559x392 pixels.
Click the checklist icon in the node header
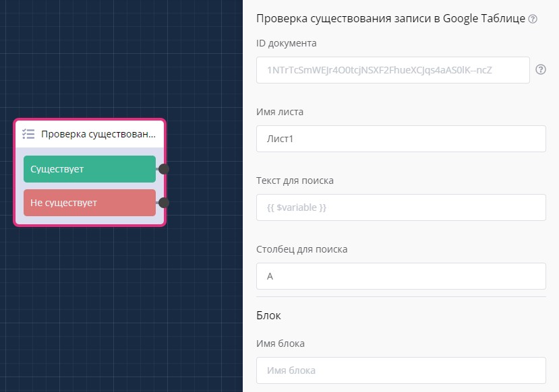[28, 134]
